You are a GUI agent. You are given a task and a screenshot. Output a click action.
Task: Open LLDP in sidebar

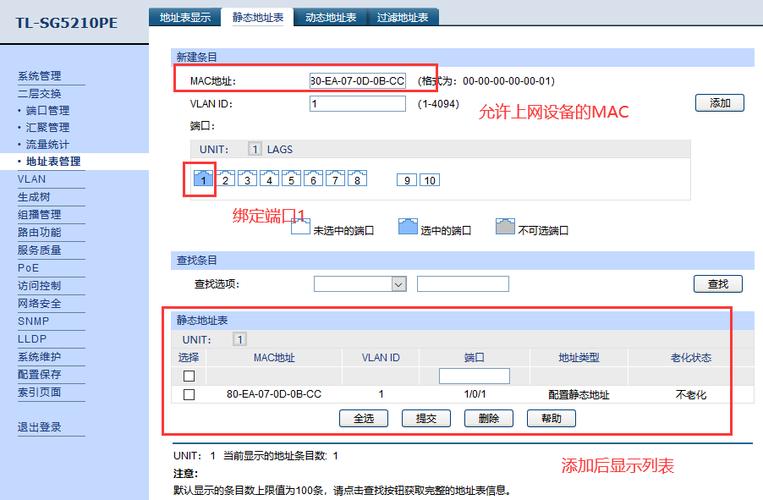coord(32,339)
